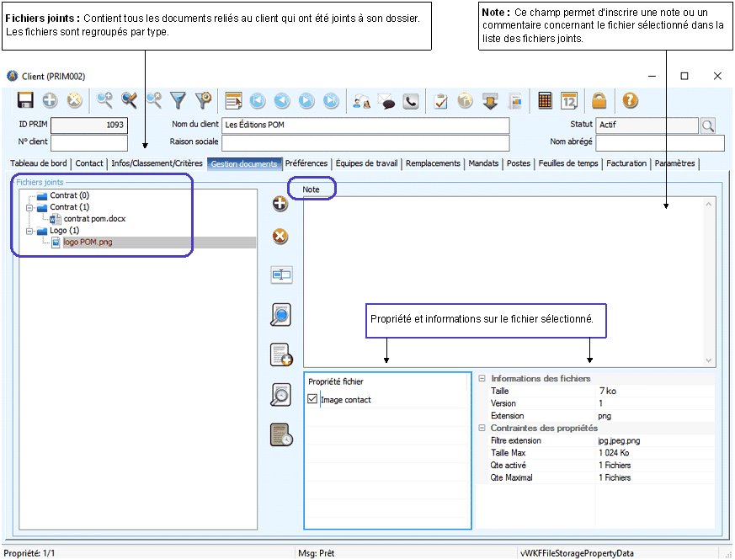
Task: Open the calculator icon in the toolbar
Action: coord(545,101)
